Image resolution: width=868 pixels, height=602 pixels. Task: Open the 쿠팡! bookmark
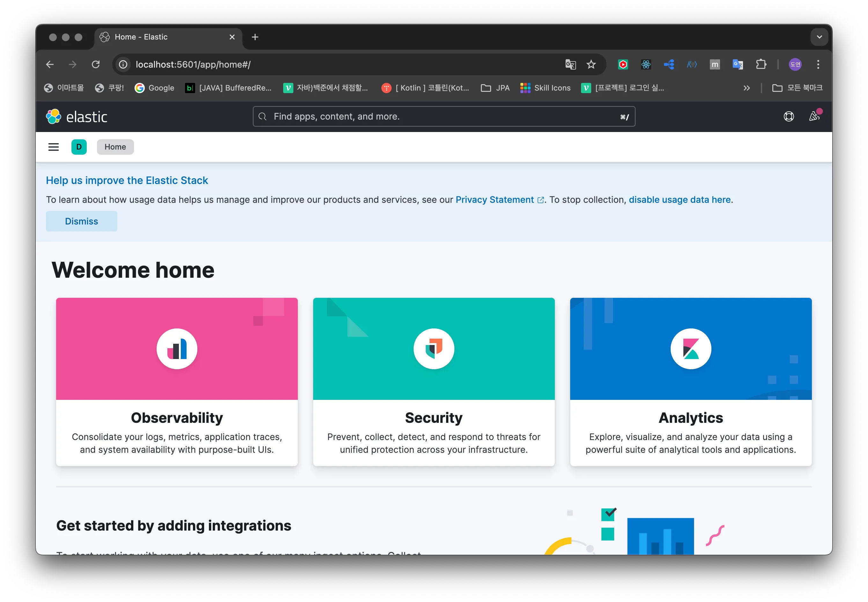click(x=109, y=88)
